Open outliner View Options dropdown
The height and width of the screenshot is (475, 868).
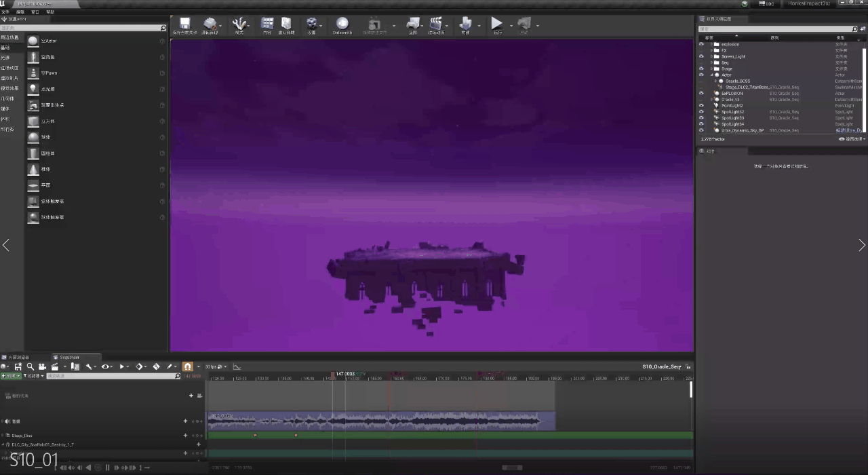(x=852, y=139)
